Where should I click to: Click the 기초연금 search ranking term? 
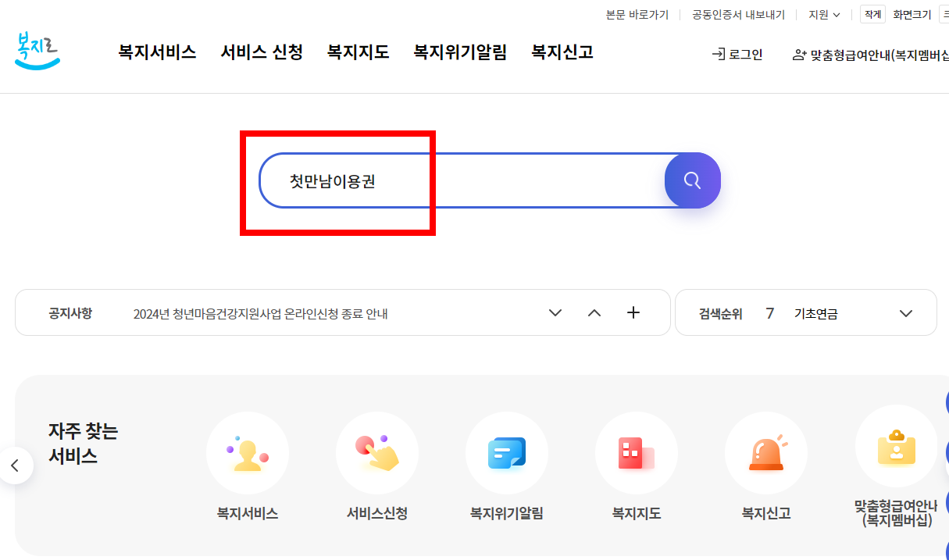[816, 314]
